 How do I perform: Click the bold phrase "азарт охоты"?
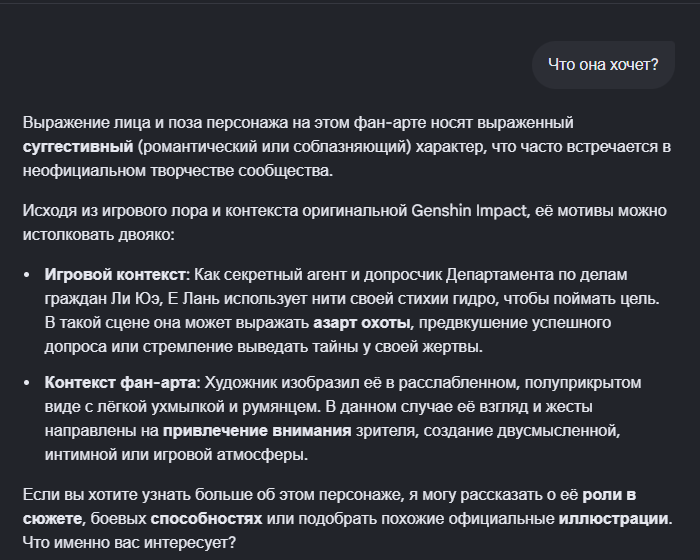[362, 323]
